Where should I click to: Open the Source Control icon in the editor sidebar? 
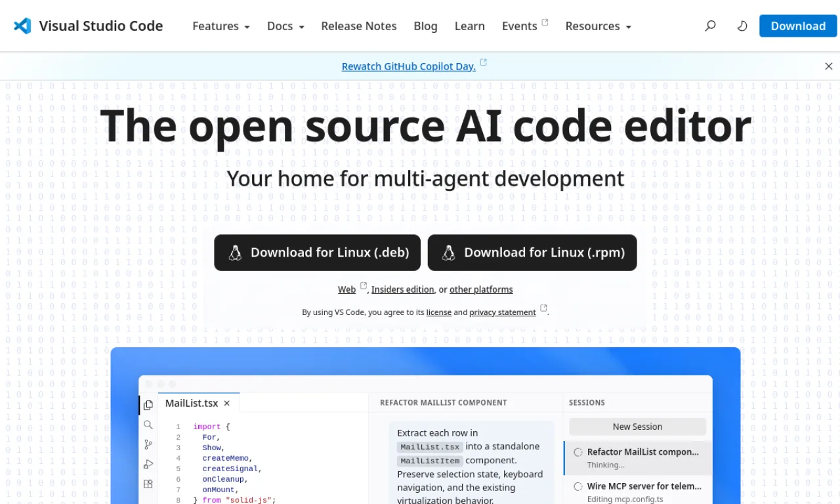pos(148,444)
